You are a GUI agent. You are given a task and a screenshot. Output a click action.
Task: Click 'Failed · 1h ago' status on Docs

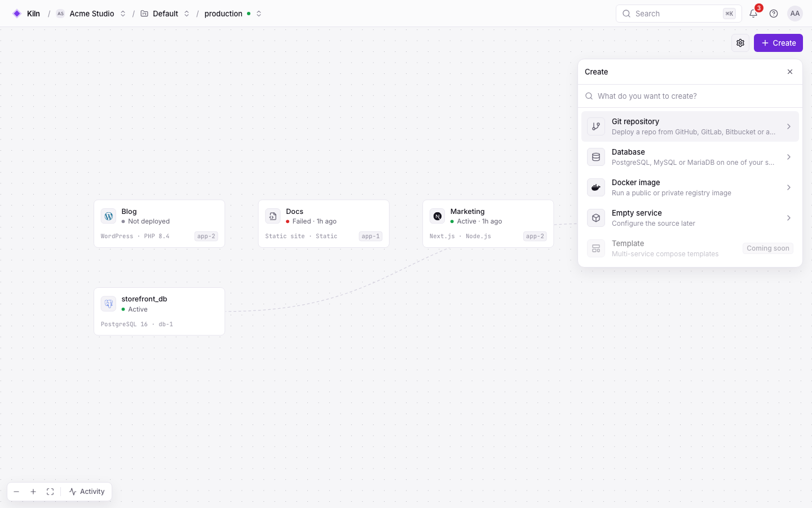point(312,221)
